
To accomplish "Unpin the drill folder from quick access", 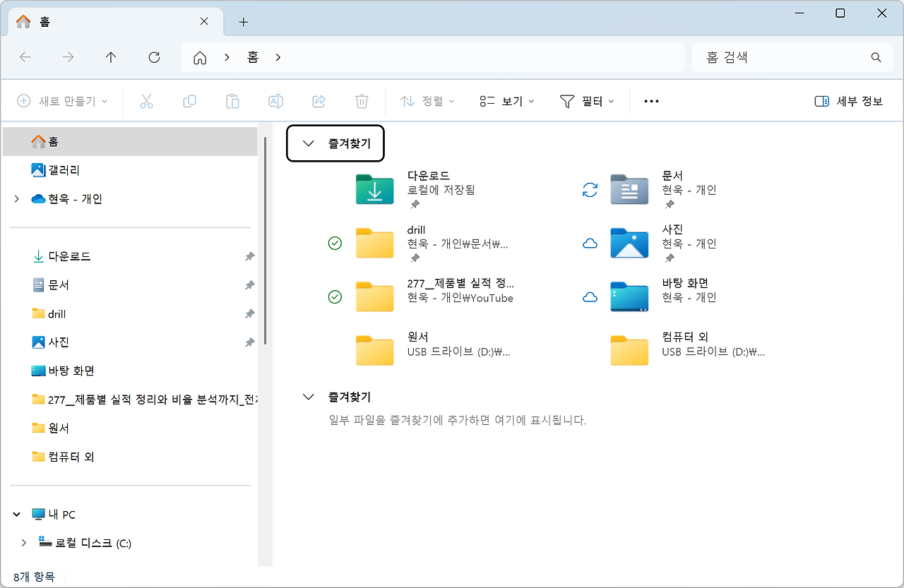I will (x=249, y=313).
